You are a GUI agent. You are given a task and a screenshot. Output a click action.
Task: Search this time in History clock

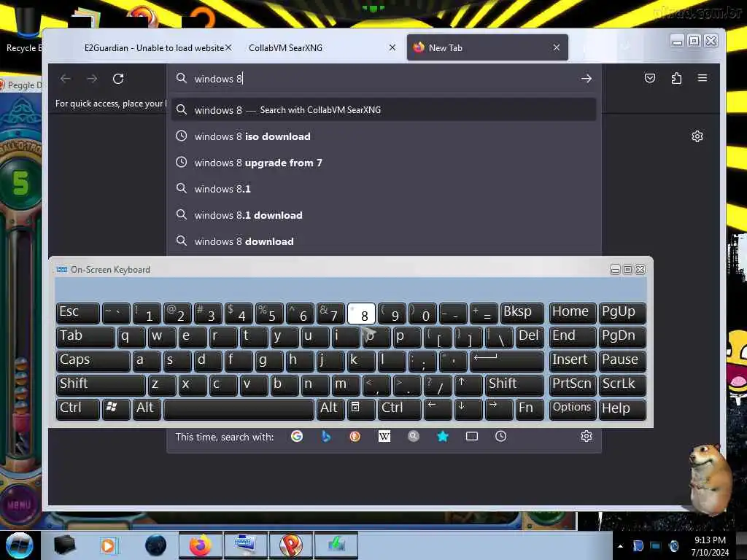click(x=500, y=436)
